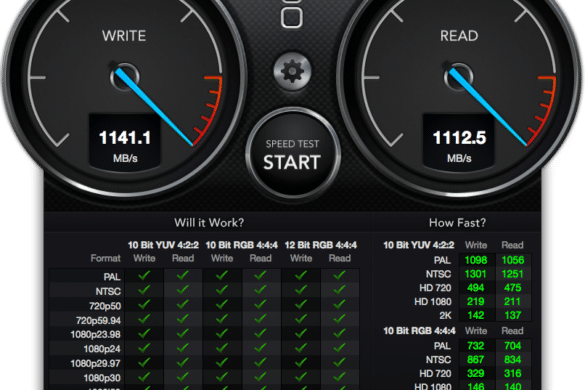The image size is (585, 390).
Task: Select the 1080p24 format row label
Action: pyautogui.click(x=102, y=349)
